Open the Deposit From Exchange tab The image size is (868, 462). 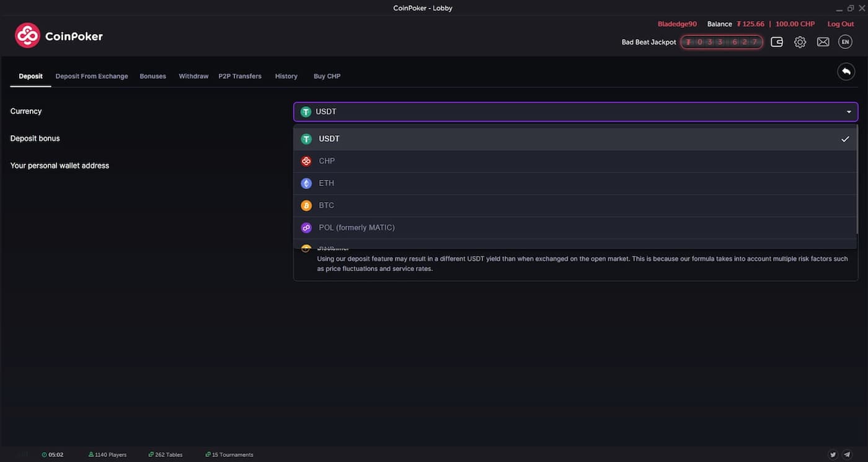(x=92, y=76)
